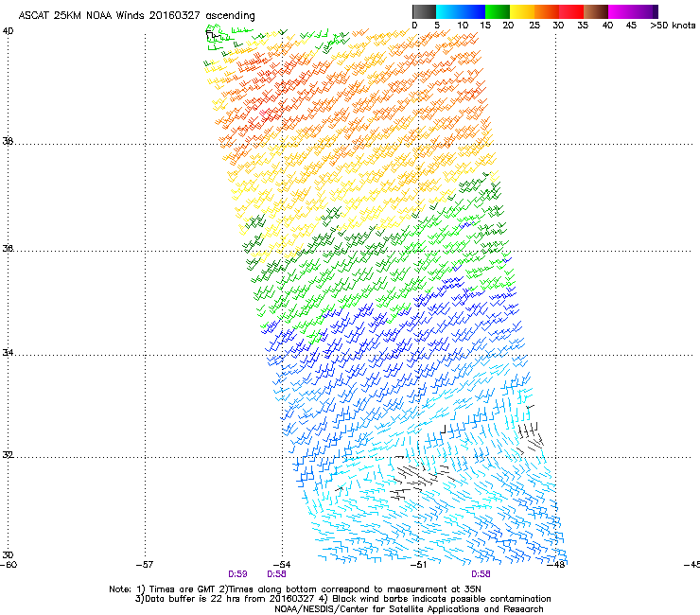Click the brown 35-40 knots legend swatch
Image resolution: width=700 pixels, height=615 pixels.
click(596, 11)
